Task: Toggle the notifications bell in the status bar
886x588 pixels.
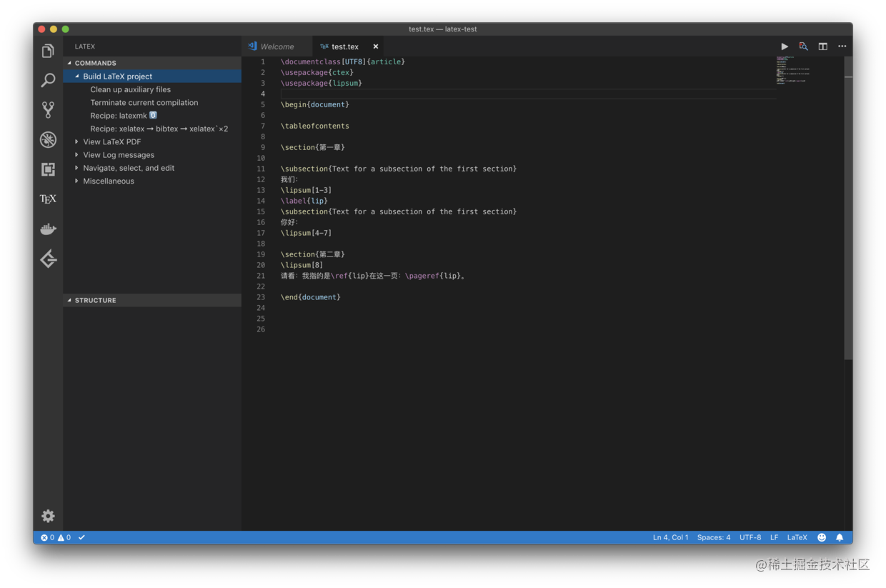Action: (839, 537)
